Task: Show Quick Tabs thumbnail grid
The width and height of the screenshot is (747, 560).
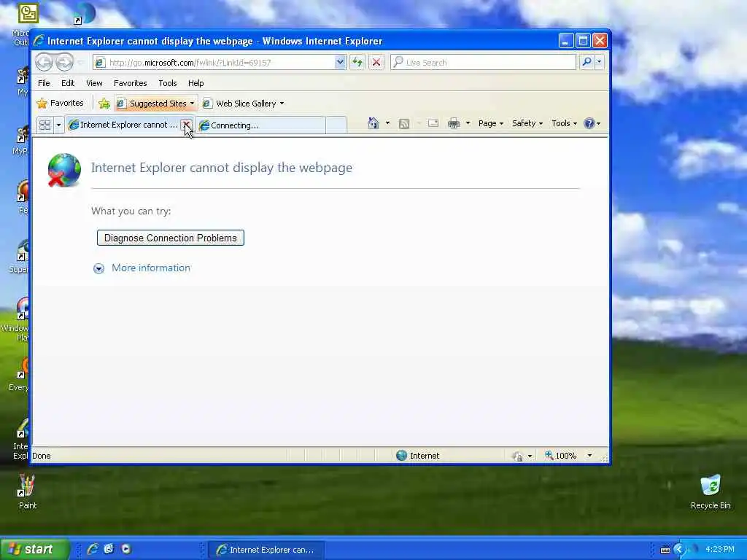Action: [x=44, y=125]
